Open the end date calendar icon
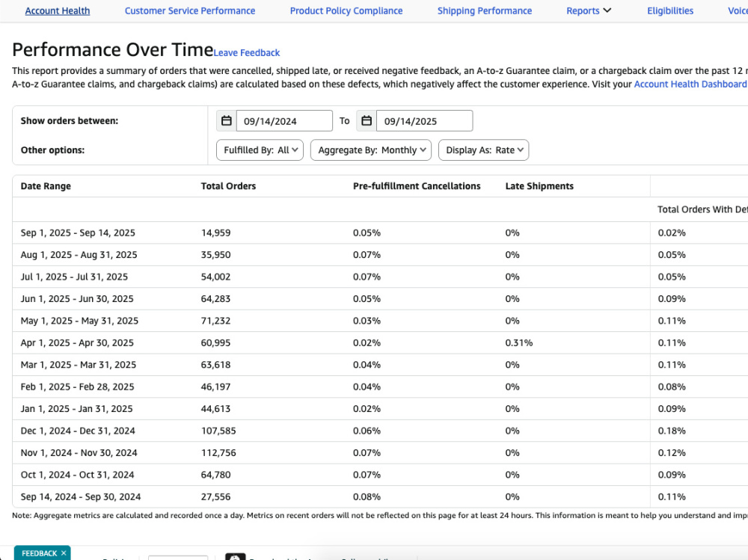The height and width of the screenshot is (560, 748). (x=367, y=120)
